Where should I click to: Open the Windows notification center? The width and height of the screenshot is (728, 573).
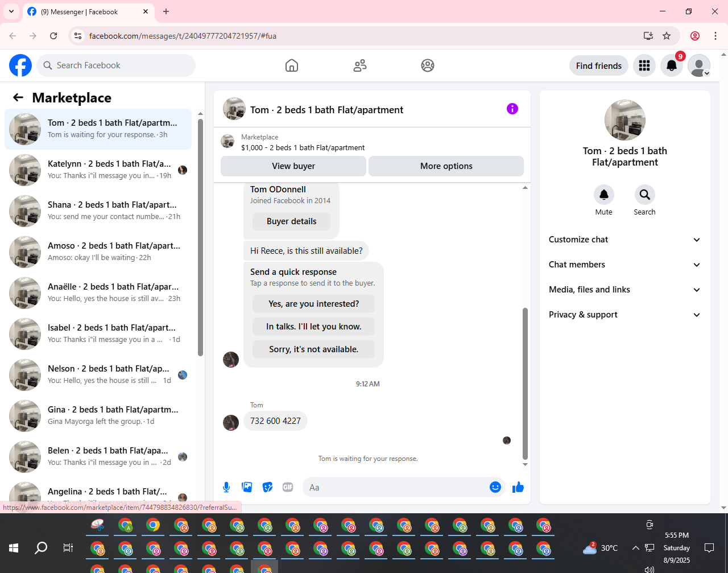[709, 548]
